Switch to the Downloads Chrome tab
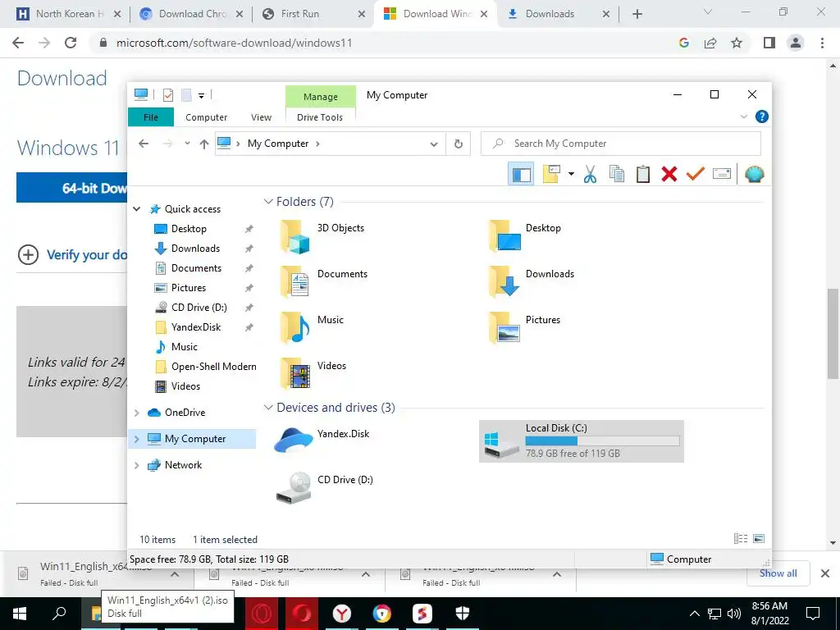Image resolution: width=840 pixels, height=630 pixels. pyautogui.click(x=558, y=14)
